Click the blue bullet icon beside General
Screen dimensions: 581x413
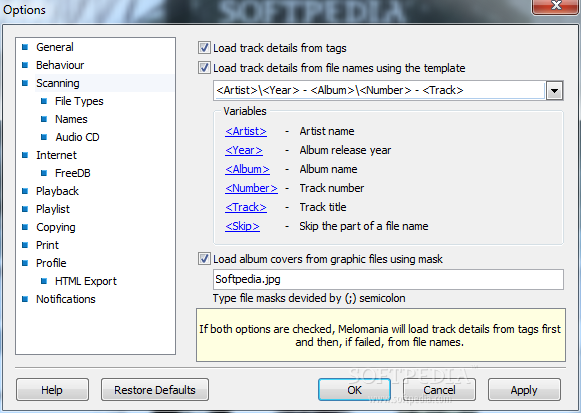point(25,47)
